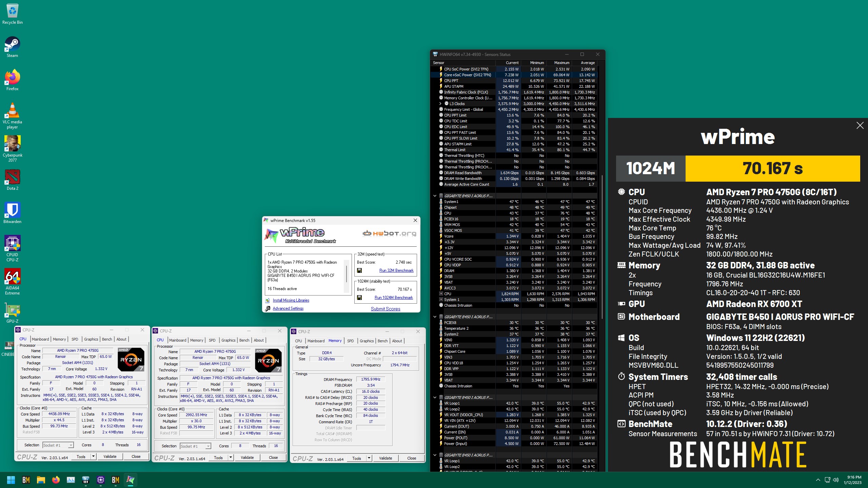Open the volume tray icon

coord(836,480)
